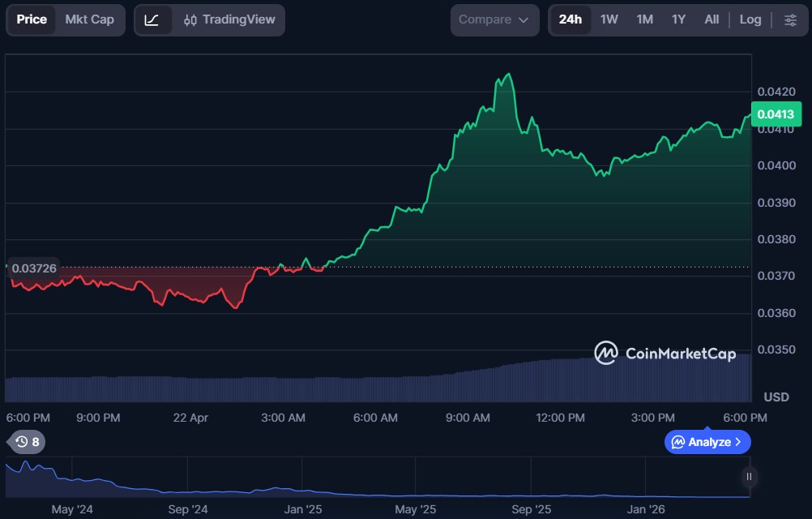Show All time price history

pos(712,19)
